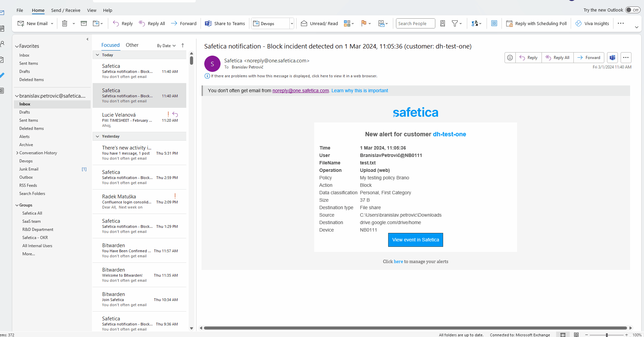Click Reply arrow in the ribbon
Screen dimensions: 644x337
[x=123, y=23]
